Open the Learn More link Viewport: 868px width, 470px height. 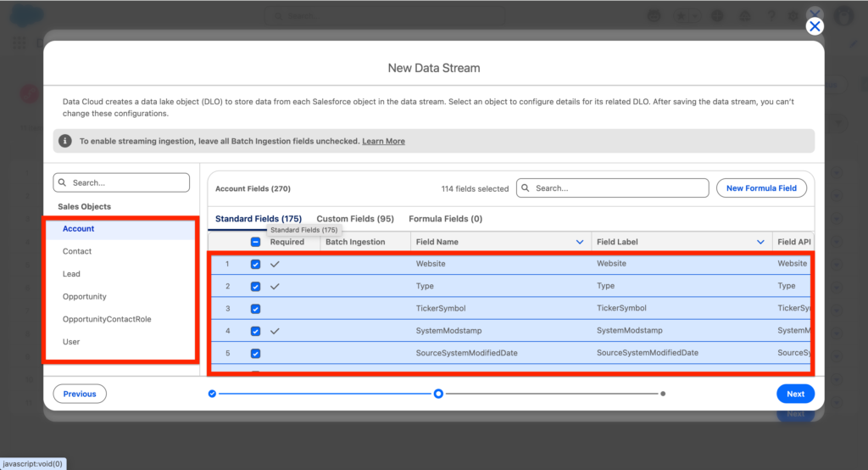(383, 141)
